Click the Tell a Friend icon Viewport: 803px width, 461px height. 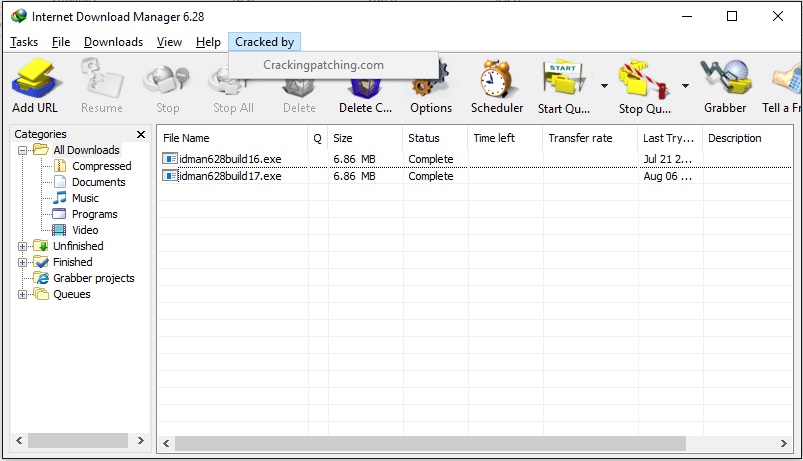pos(788,79)
